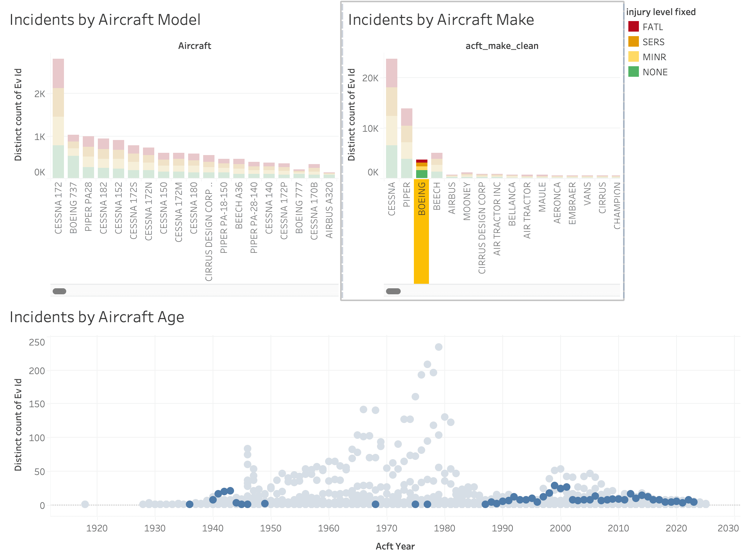This screenshot has height=560, width=748.
Task: Click the highest scatter point near 1979
Action: 439,347
